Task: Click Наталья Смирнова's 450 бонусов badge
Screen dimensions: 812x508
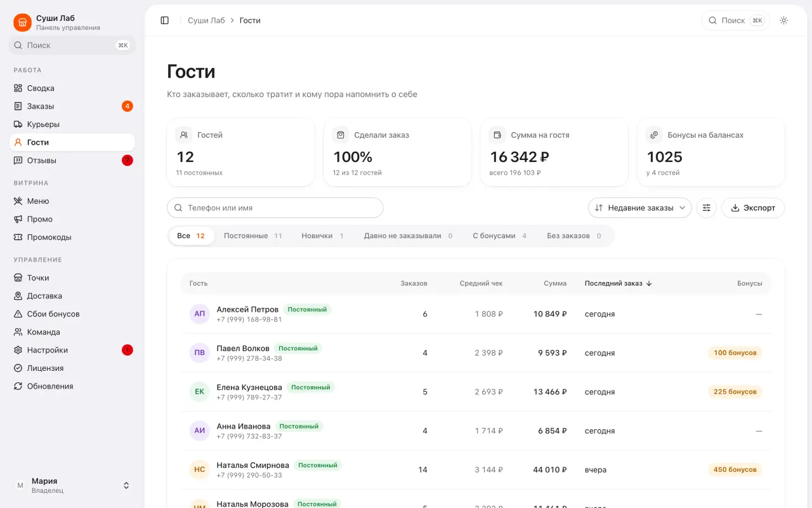Action: pos(735,470)
